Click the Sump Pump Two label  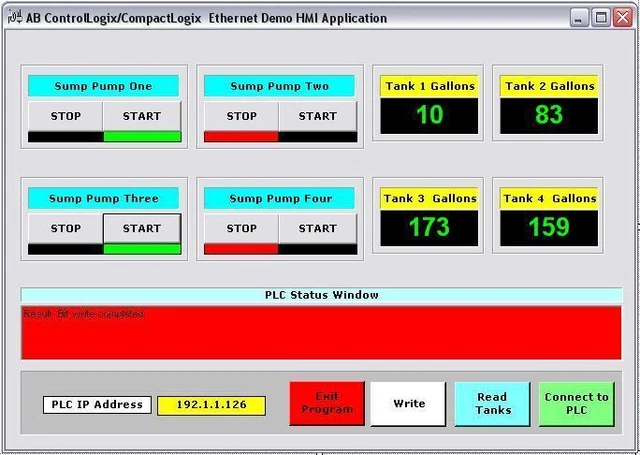pyautogui.click(x=279, y=86)
